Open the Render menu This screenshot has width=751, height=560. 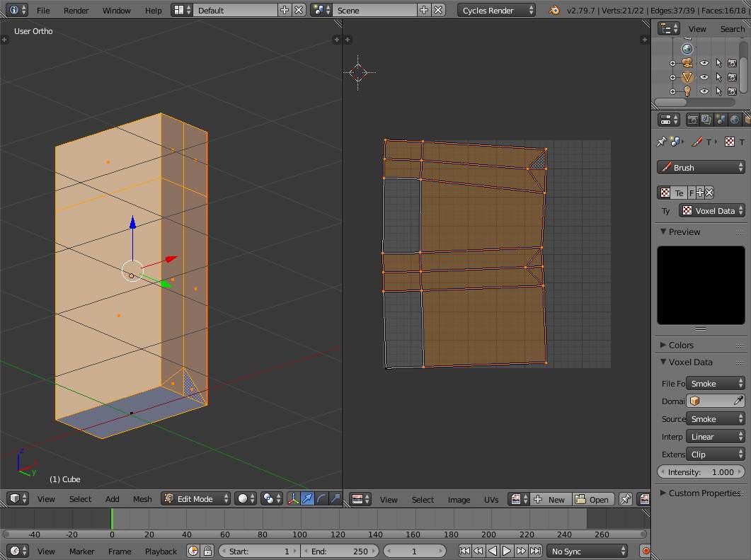(76, 10)
